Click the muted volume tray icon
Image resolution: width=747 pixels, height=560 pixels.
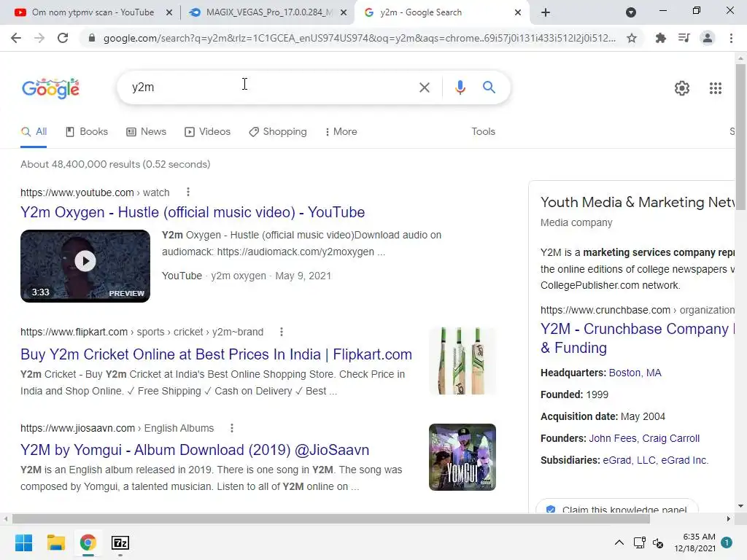pyautogui.click(x=658, y=542)
